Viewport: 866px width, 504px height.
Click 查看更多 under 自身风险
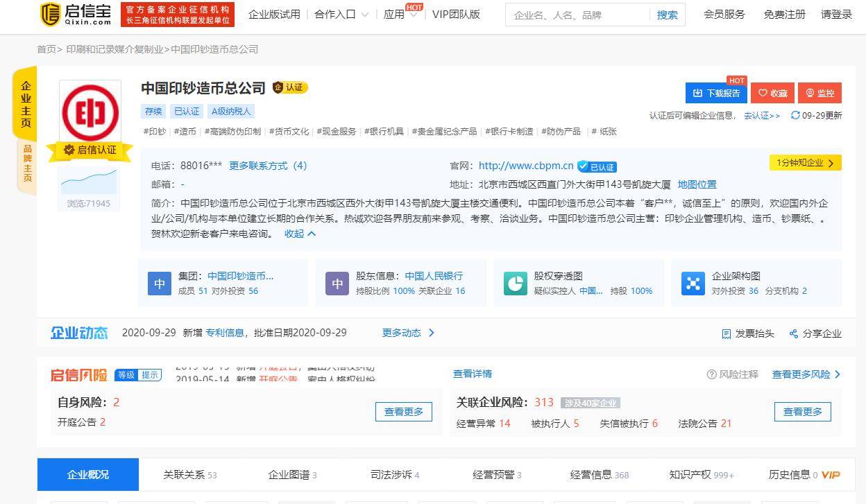point(404,412)
